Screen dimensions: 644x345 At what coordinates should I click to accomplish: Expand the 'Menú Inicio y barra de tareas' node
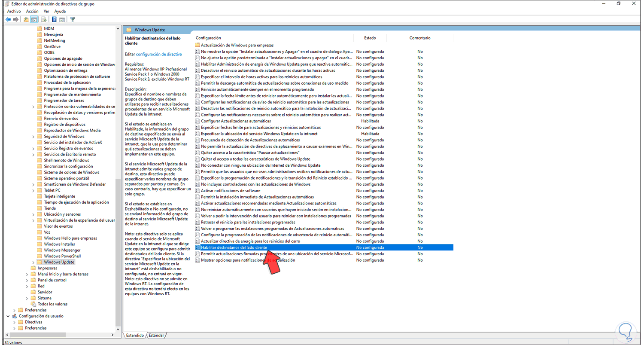tap(27, 274)
